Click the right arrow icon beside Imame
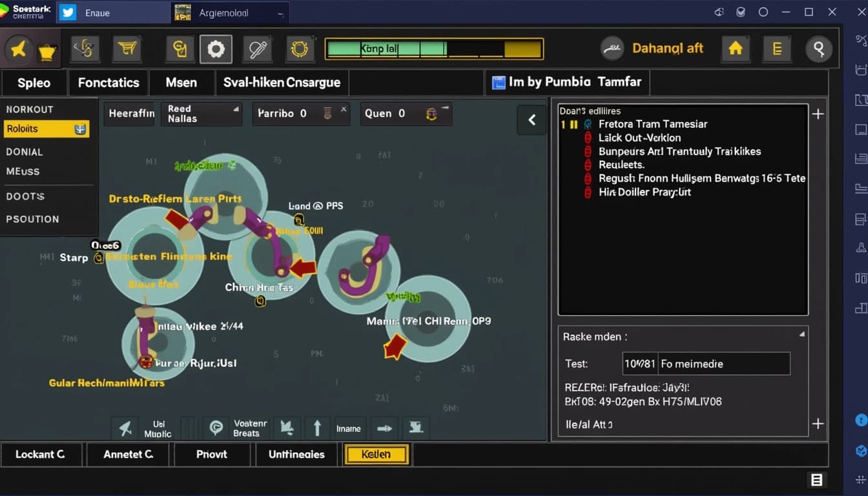This screenshot has height=496, width=868. (x=385, y=428)
